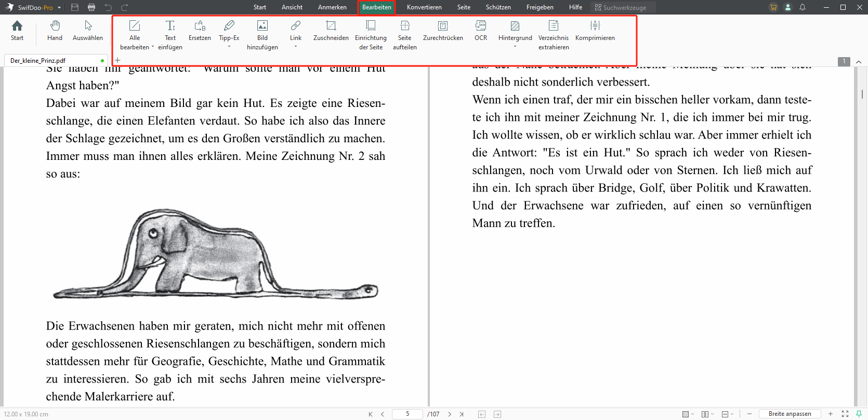View notifications via bell icon
Viewport: 868px width, 420px height.
coord(803,7)
